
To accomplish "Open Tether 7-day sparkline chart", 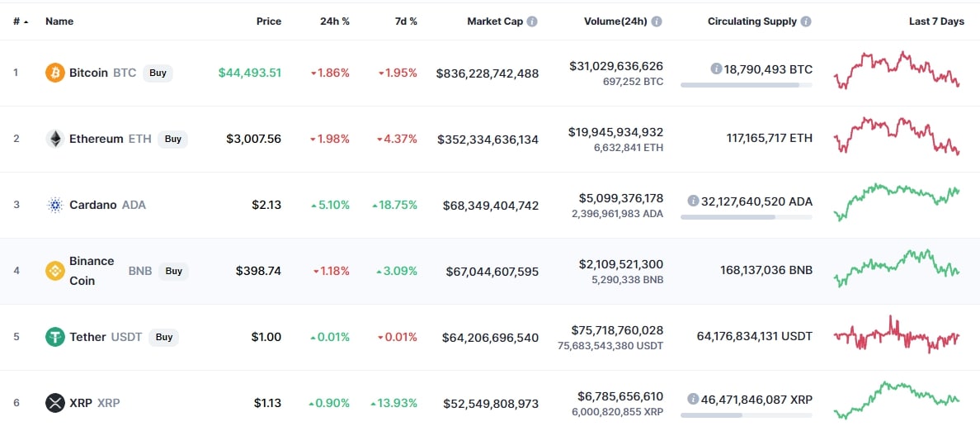I will (897, 335).
